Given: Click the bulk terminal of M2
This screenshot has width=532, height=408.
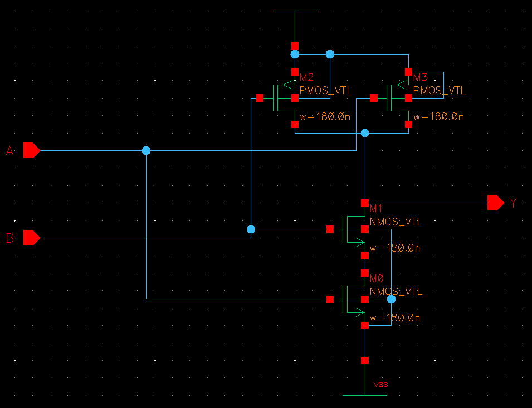Looking at the screenshot, I should click(295, 98).
